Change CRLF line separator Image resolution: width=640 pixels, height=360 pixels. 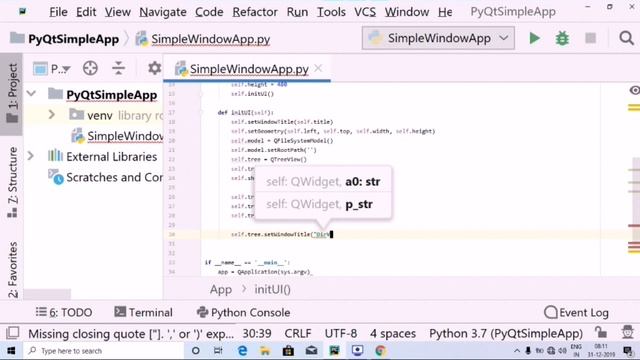coord(298,333)
